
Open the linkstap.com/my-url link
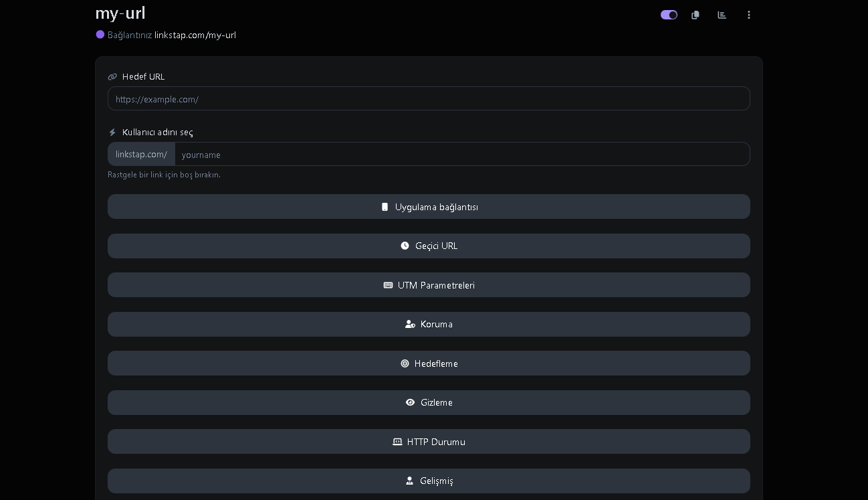(195, 35)
